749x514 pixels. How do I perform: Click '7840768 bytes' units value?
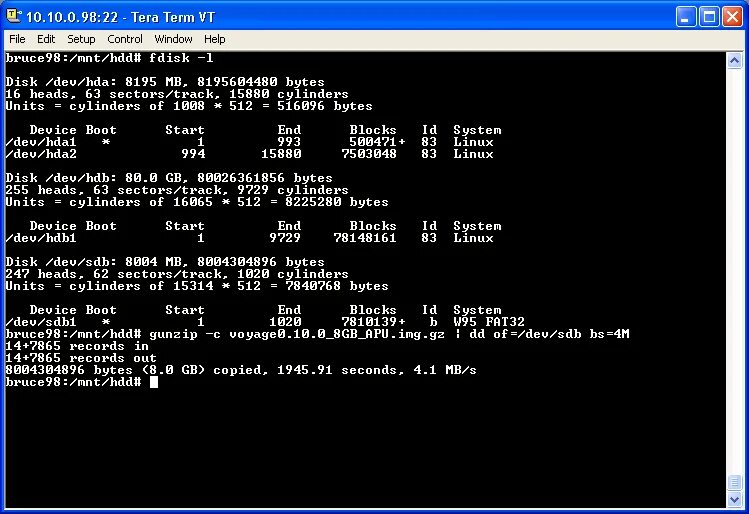point(337,286)
